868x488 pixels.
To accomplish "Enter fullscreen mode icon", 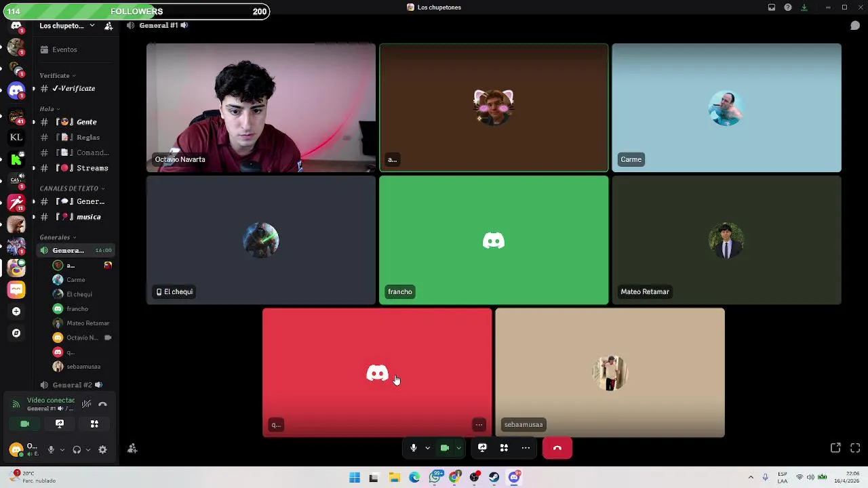I will (x=855, y=448).
